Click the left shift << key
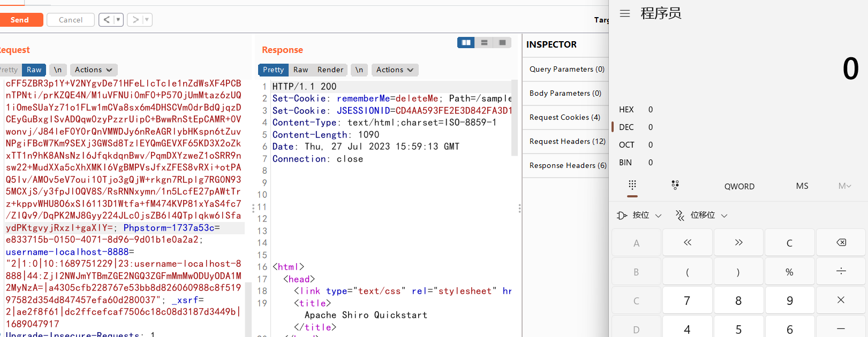Viewport: 868px width, 337px height. click(688, 243)
